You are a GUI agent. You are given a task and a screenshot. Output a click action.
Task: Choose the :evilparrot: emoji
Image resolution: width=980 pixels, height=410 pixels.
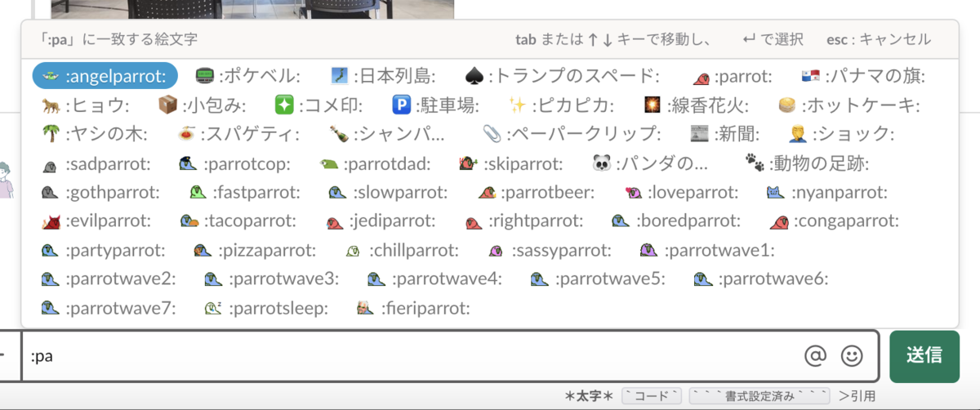tap(96, 221)
